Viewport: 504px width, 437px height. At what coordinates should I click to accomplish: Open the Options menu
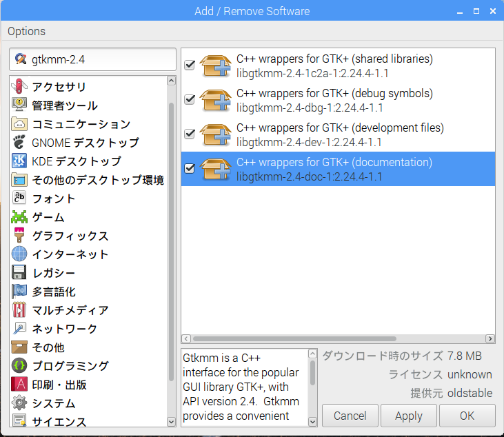[x=27, y=31]
